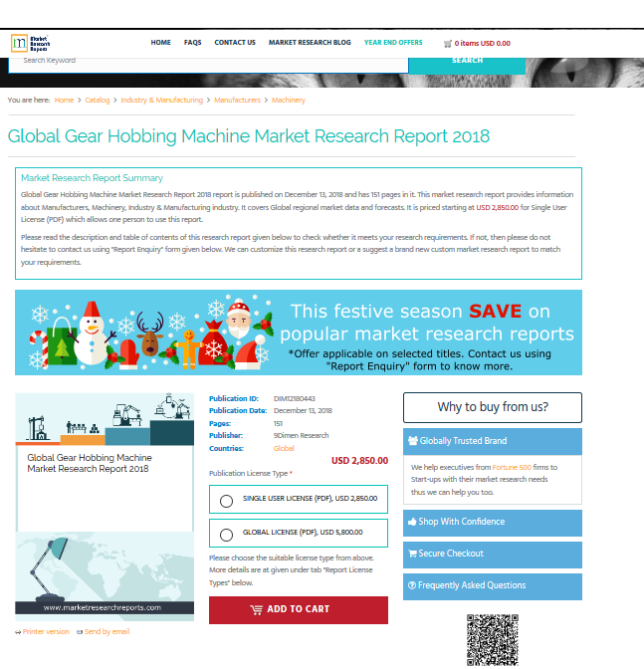Click the report title heading
Viewport: 644px width, 669px height.
249,136
